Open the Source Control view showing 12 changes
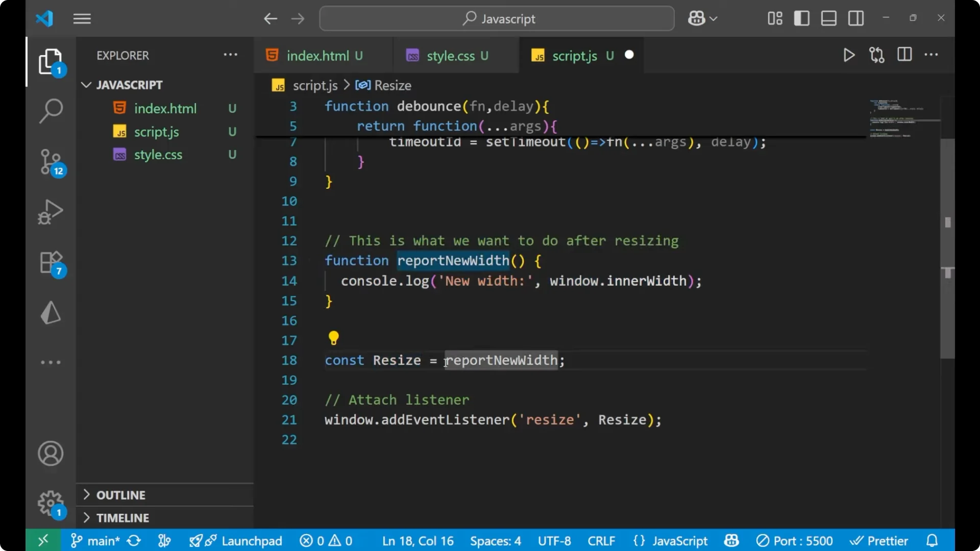 tap(51, 161)
